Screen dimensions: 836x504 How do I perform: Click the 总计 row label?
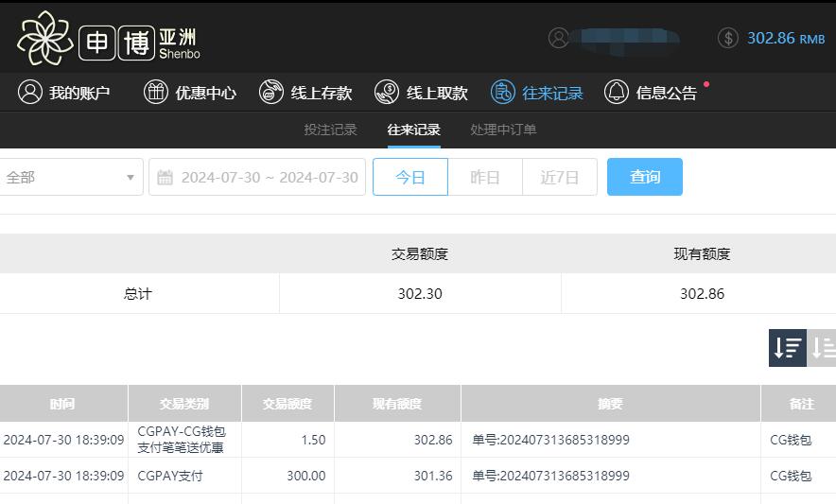pos(138,294)
